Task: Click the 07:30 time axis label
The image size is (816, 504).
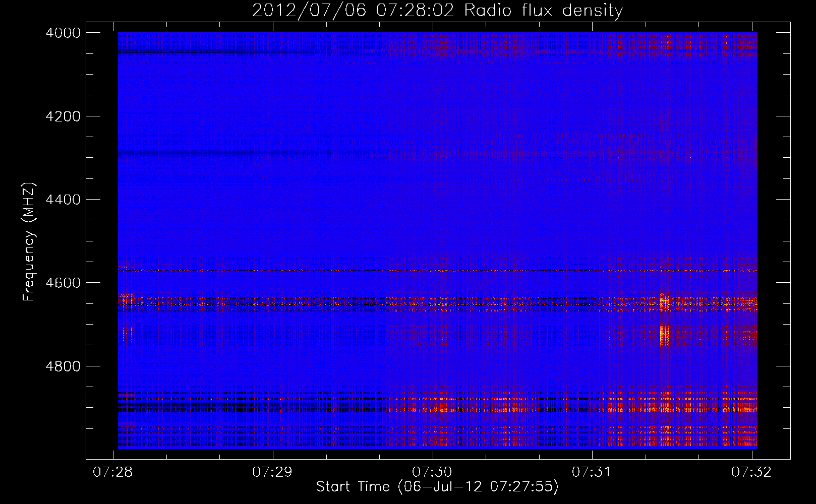Action: [432, 472]
